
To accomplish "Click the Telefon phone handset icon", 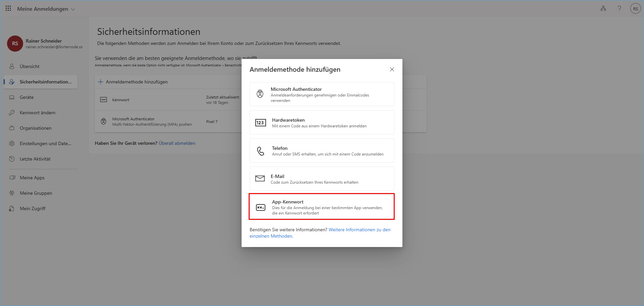I will (260, 151).
